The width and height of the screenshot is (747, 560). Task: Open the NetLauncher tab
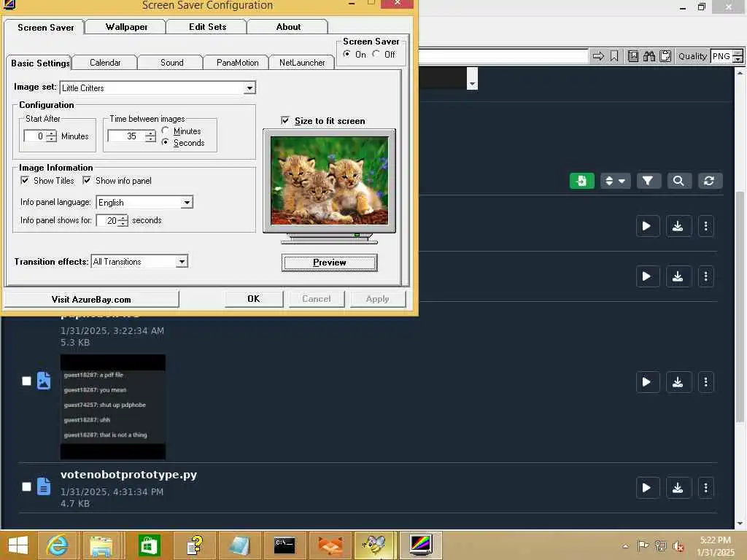[302, 63]
